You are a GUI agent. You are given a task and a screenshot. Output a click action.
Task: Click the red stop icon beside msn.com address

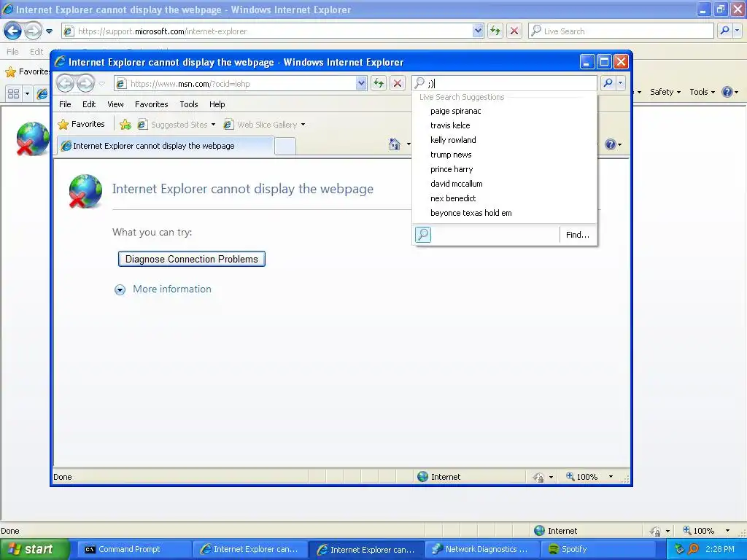pyautogui.click(x=398, y=83)
